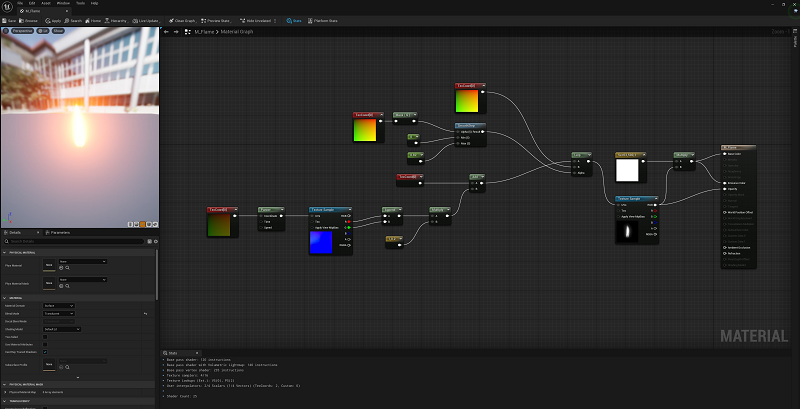Click the last preview mesh icon in the viewport
Image resolution: width=800 pixels, height=409 pixels.
pyautogui.click(x=155, y=224)
